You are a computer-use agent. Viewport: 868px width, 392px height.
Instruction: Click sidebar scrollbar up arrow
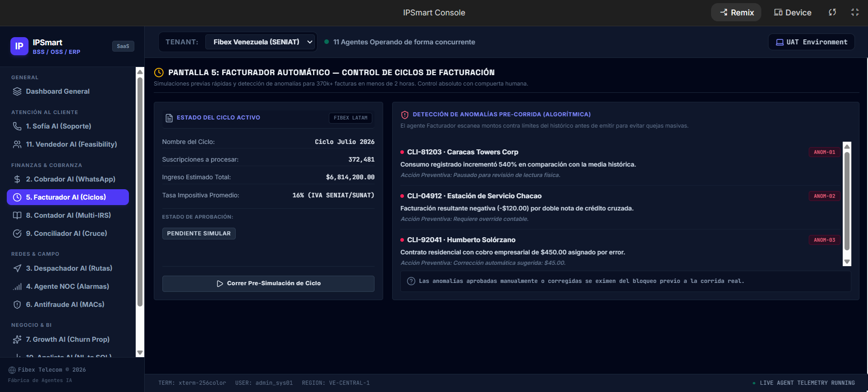click(x=140, y=72)
